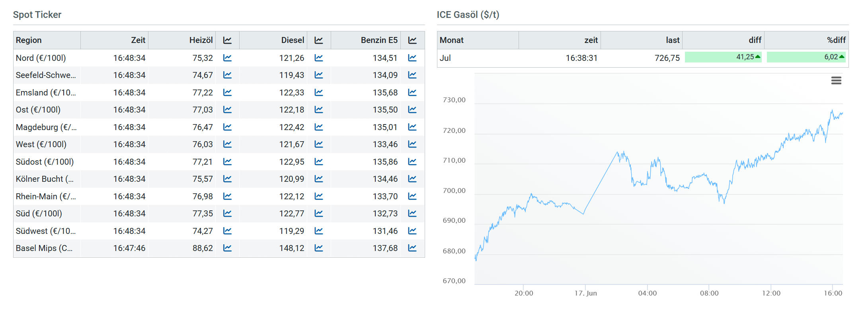Viewport: 868px width, 317px height.
Task: Open Diesel chart for Kölner Bucht
Action: pyautogui.click(x=319, y=179)
